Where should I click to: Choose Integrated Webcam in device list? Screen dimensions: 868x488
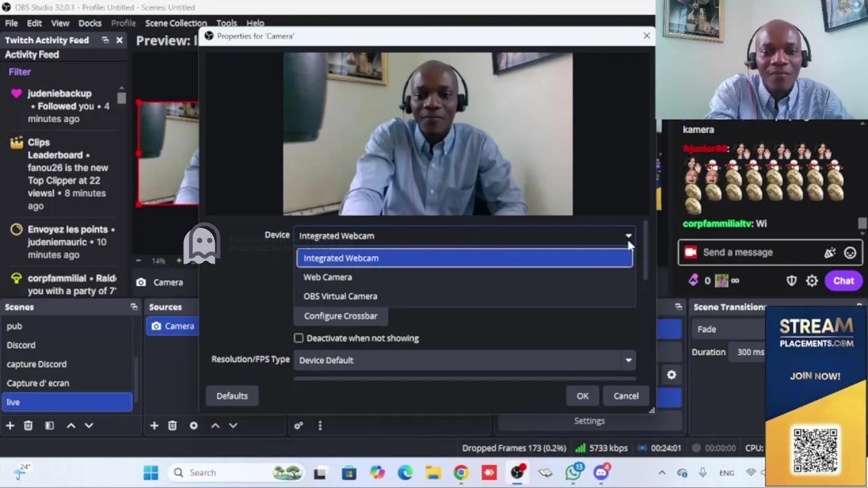pyautogui.click(x=465, y=258)
